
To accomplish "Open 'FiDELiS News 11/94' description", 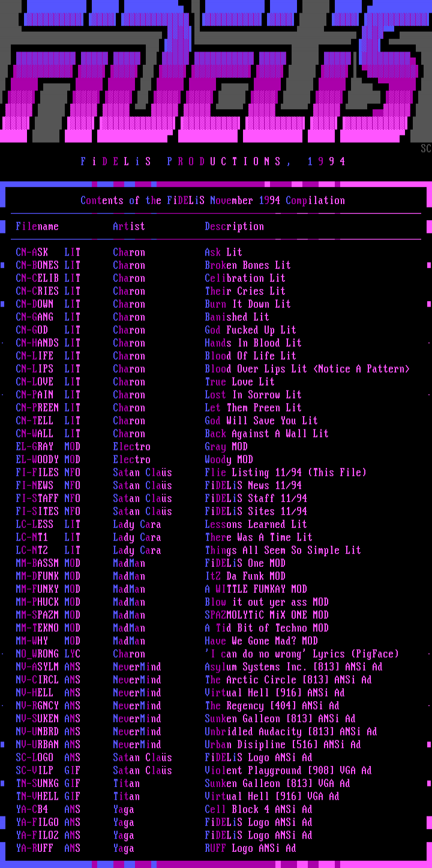I will click(x=253, y=485).
